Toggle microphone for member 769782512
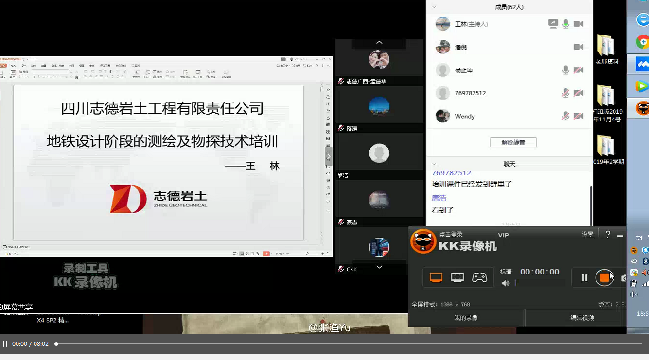This screenshot has height=361, width=649. (x=565, y=93)
